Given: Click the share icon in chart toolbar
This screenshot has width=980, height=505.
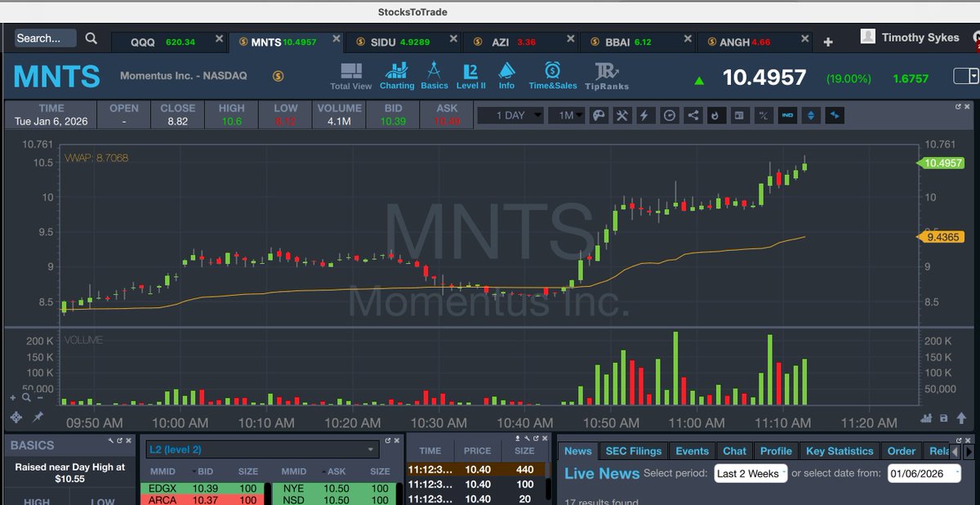Looking at the screenshot, I should [693, 115].
